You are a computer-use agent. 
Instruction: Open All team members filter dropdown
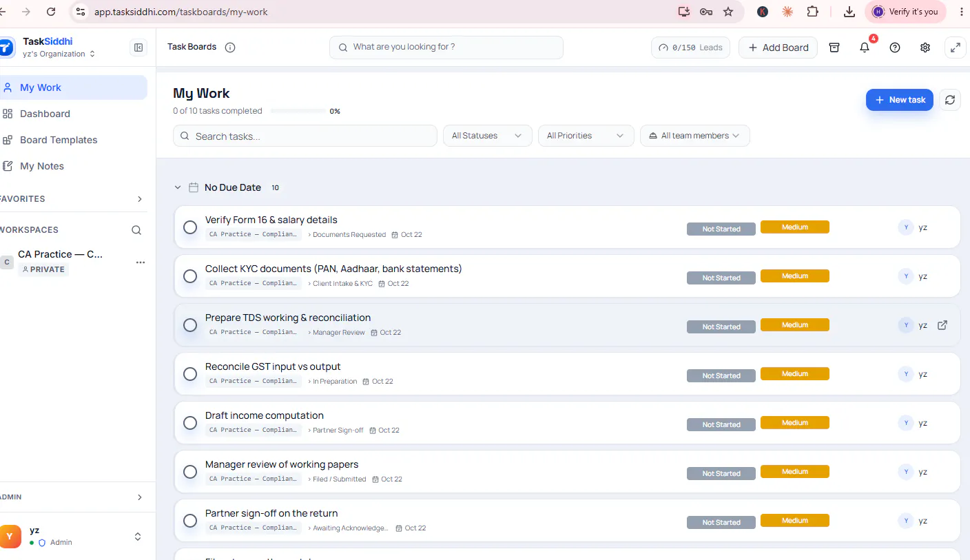pos(694,136)
